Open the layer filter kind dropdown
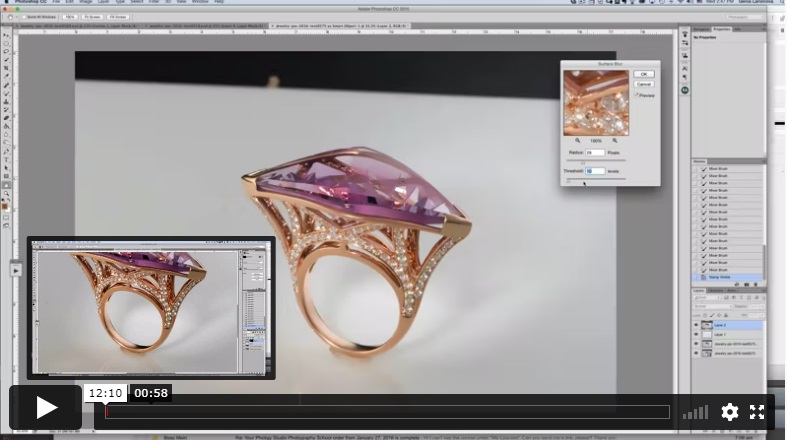Image resolution: width=787 pixels, height=440 pixels. pyautogui.click(x=706, y=298)
